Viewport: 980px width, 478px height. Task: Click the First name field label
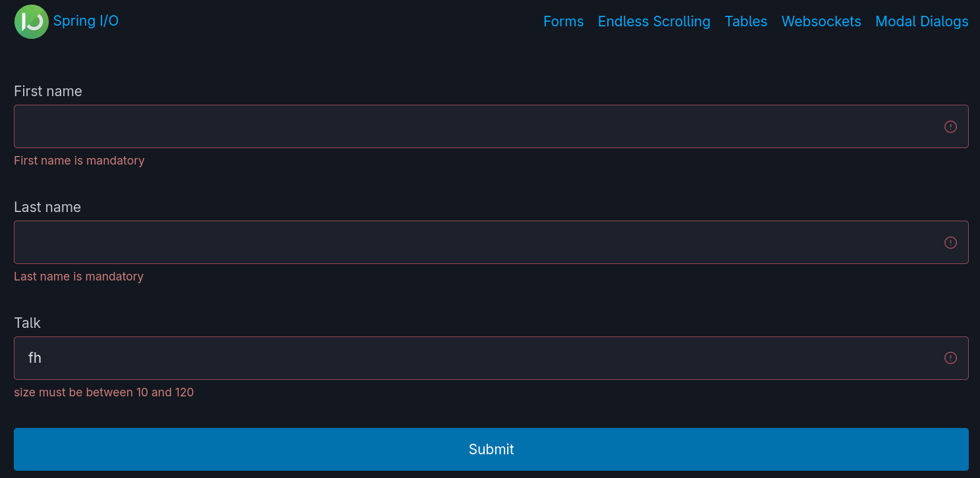pyautogui.click(x=47, y=91)
